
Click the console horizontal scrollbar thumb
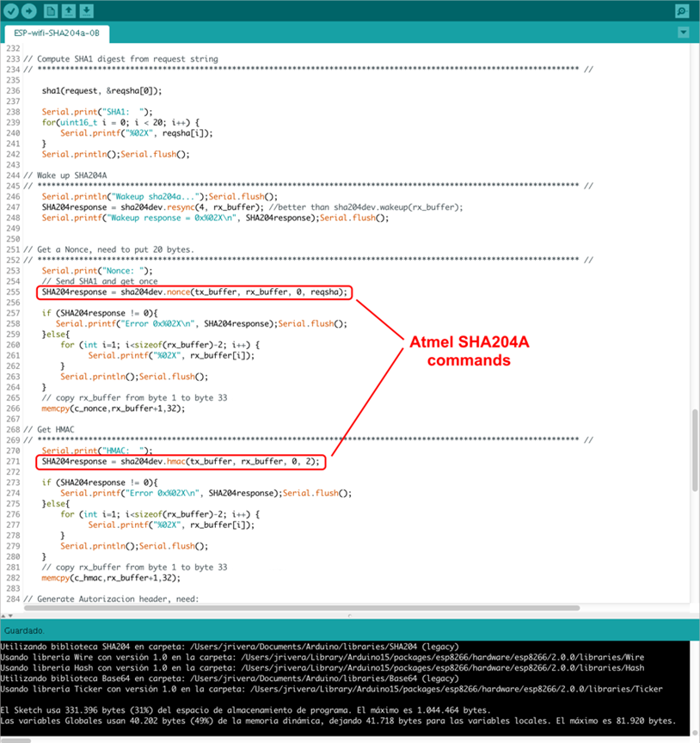point(15,740)
